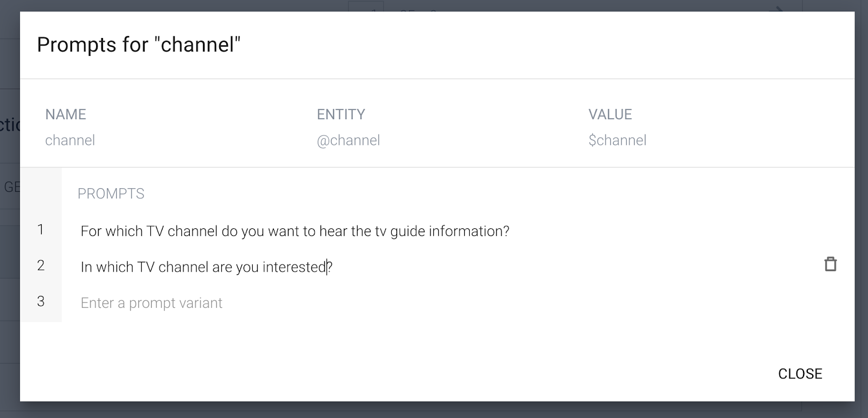Select the "@channel" entity field

[349, 140]
